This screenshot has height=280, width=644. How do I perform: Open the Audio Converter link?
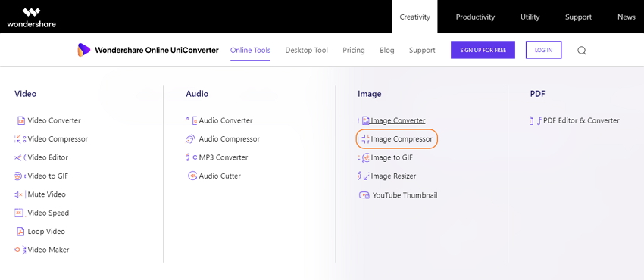[226, 120]
